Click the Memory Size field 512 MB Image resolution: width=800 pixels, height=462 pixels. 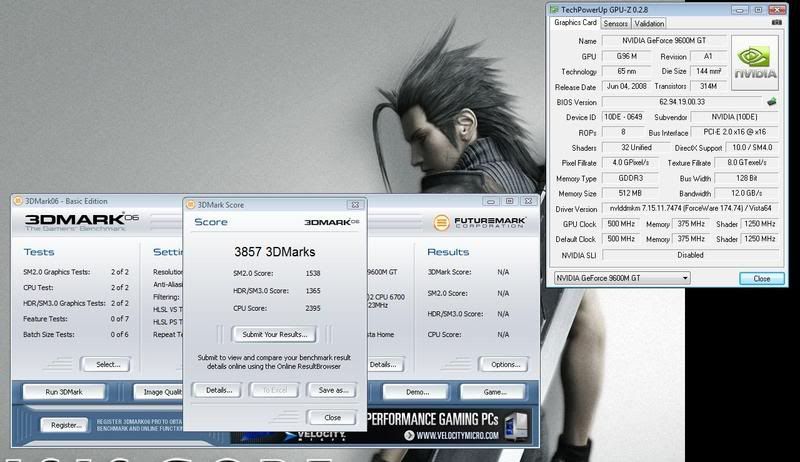(630, 193)
